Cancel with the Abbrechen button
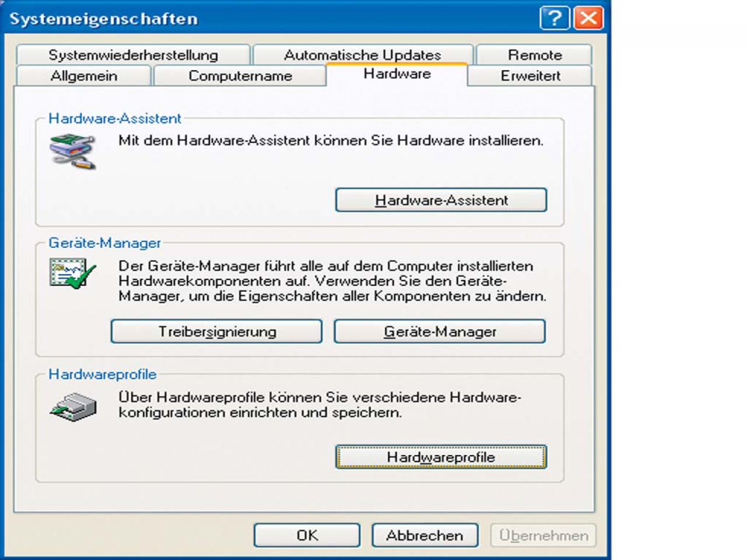 click(x=425, y=535)
